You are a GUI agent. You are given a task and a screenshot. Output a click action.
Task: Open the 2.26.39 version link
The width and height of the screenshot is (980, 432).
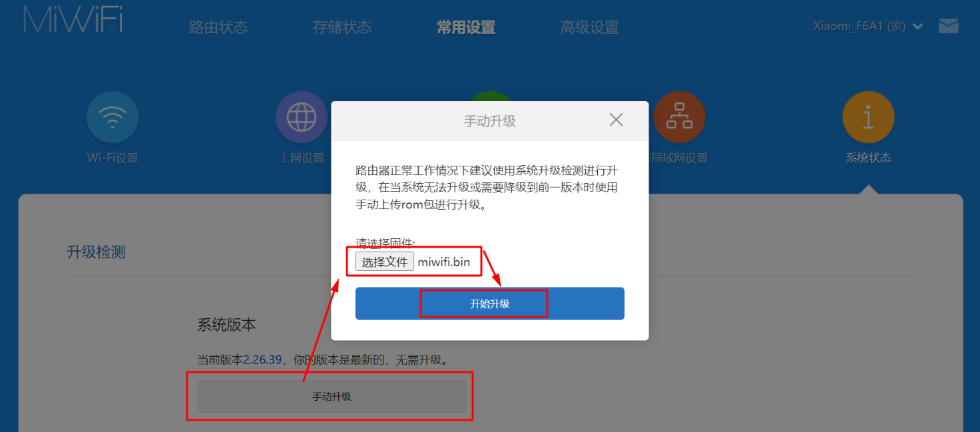[x=264, y=360]
